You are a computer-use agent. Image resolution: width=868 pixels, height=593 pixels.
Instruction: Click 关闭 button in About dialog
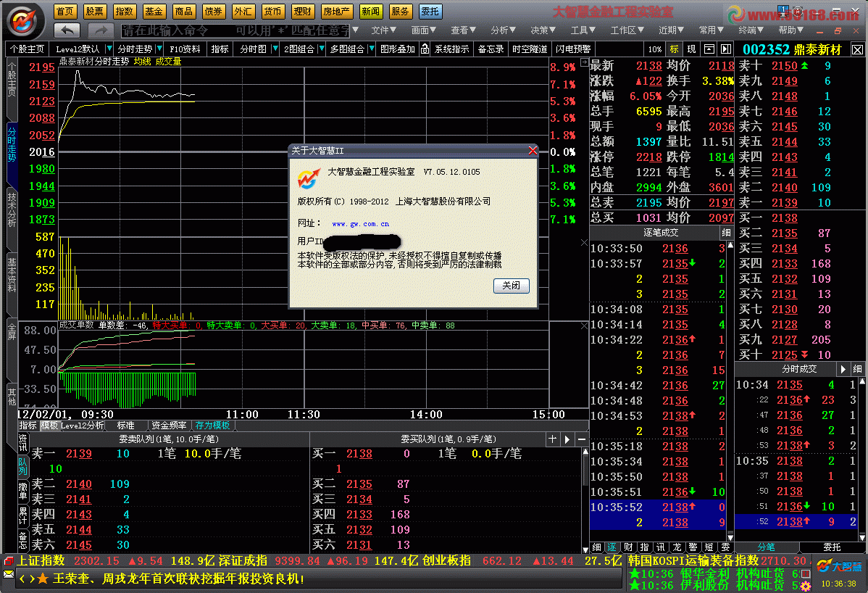point(511,286)
